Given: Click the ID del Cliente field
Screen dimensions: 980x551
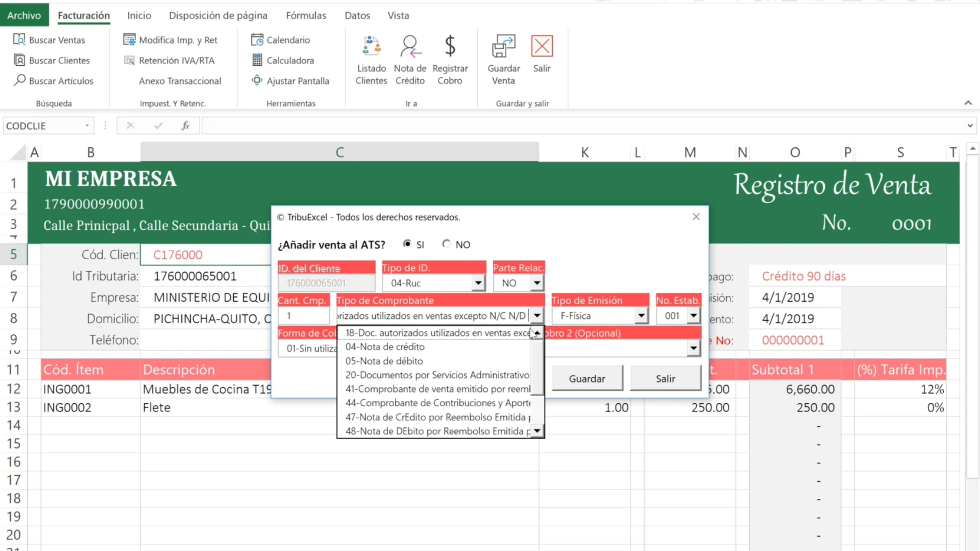Looking at the screenshot, I should 326,283.
